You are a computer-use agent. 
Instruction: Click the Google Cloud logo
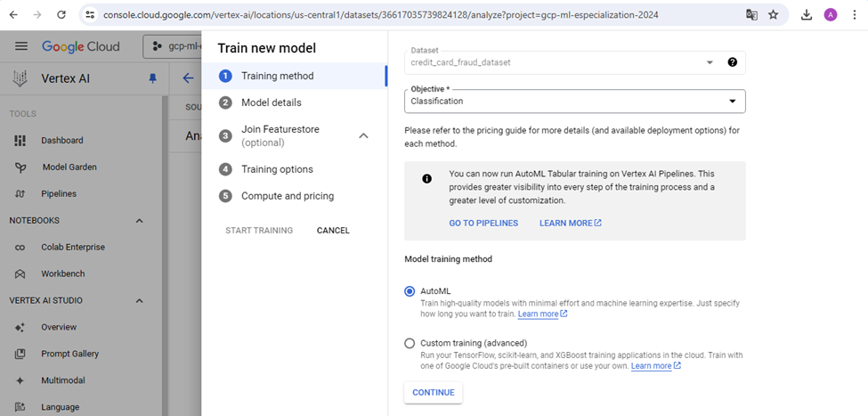point(81,46)
